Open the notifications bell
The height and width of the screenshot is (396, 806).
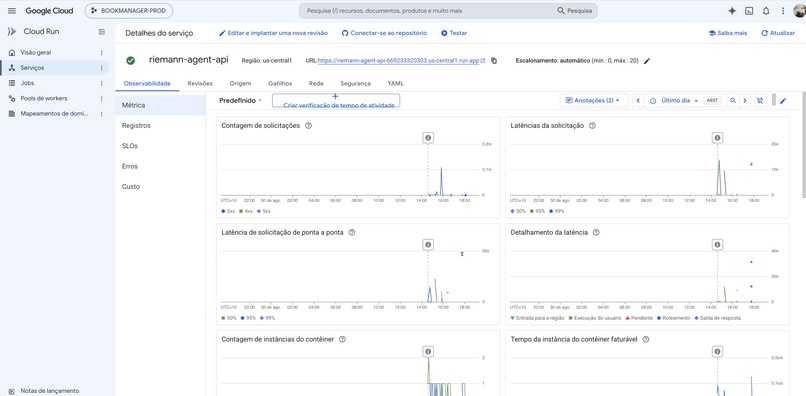(766, 11)
